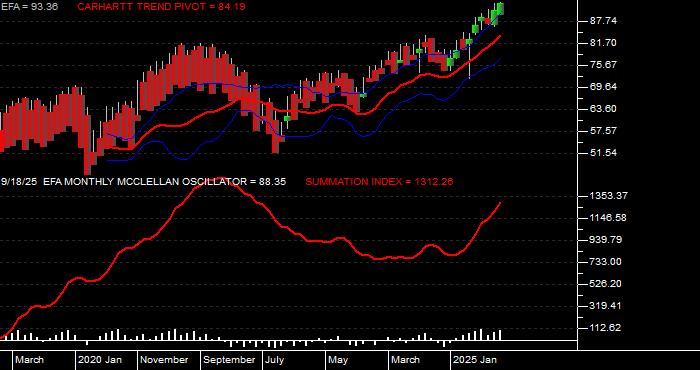
Task: Click the 733.00 summation axis value
Action: (606, 262)
